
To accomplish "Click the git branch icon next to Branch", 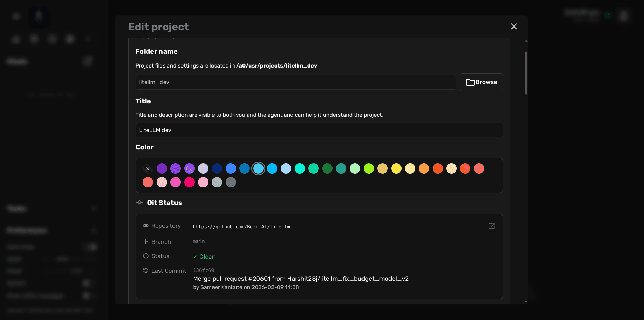I will 146,241.
